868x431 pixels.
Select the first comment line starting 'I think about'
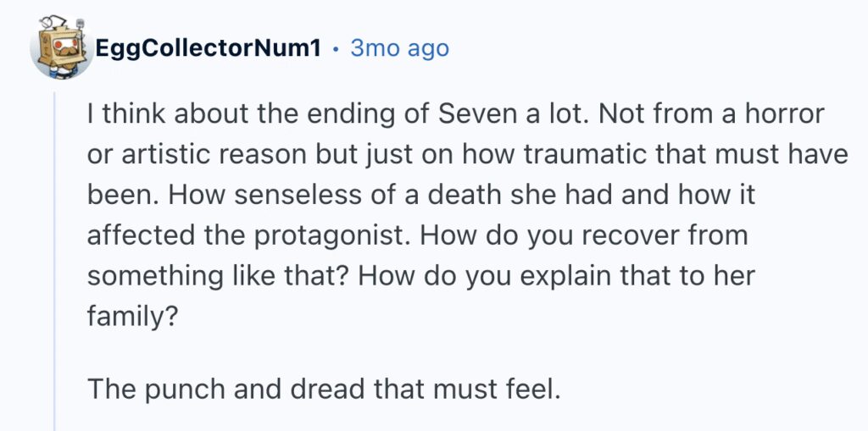(455, 115)
